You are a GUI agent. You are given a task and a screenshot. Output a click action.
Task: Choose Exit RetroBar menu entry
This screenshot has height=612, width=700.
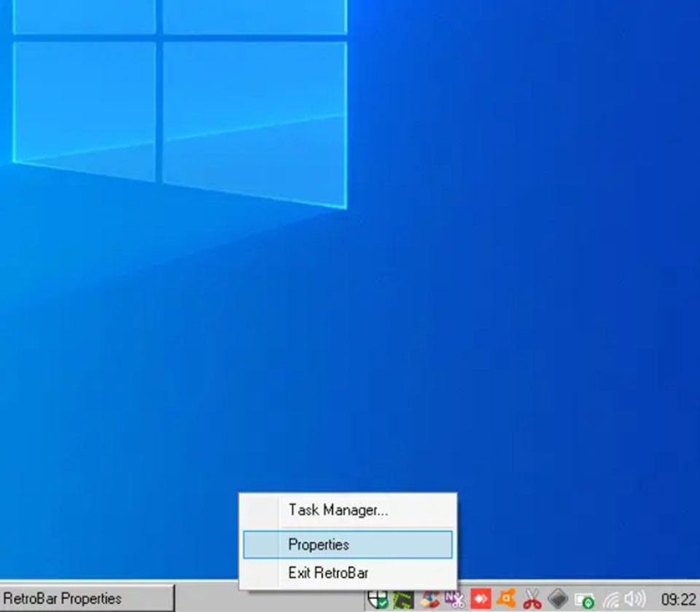[x=348, y=572]
